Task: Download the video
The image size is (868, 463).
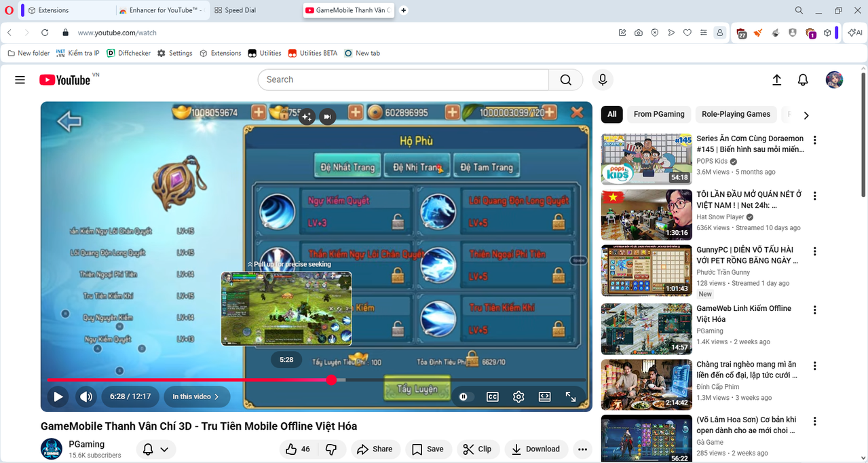Action: pos(536,449)
